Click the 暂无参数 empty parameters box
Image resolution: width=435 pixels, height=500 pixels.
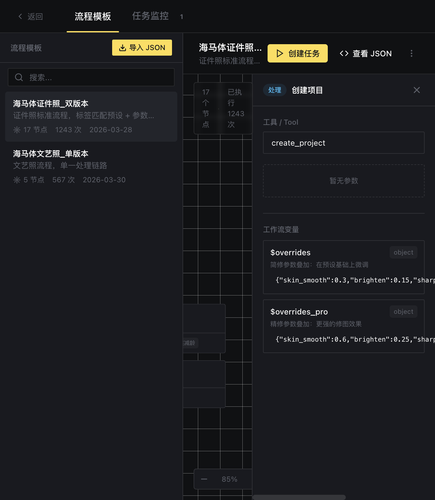click(x=344, y=181)
